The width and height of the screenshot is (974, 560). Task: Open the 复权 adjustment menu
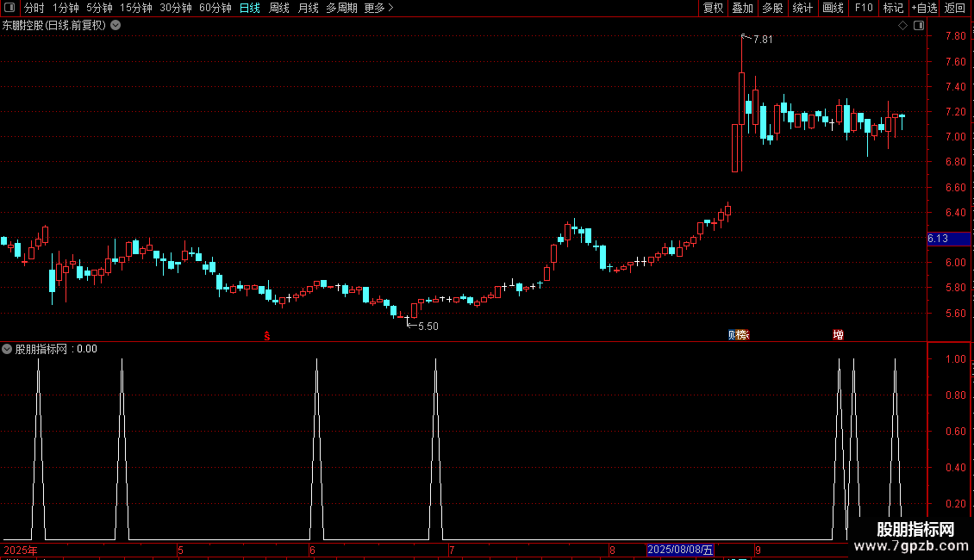[x=713, y=8]
